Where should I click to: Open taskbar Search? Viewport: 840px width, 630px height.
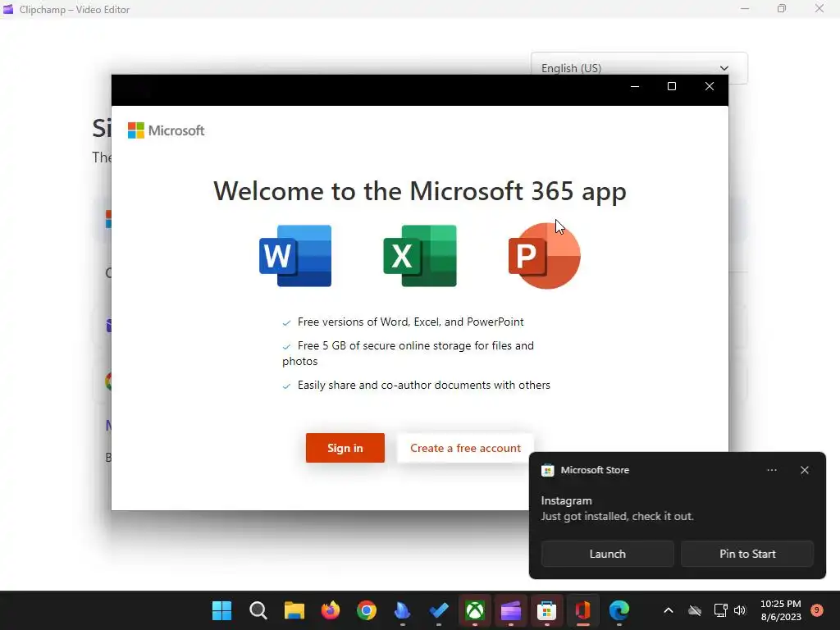pos(258,610)
